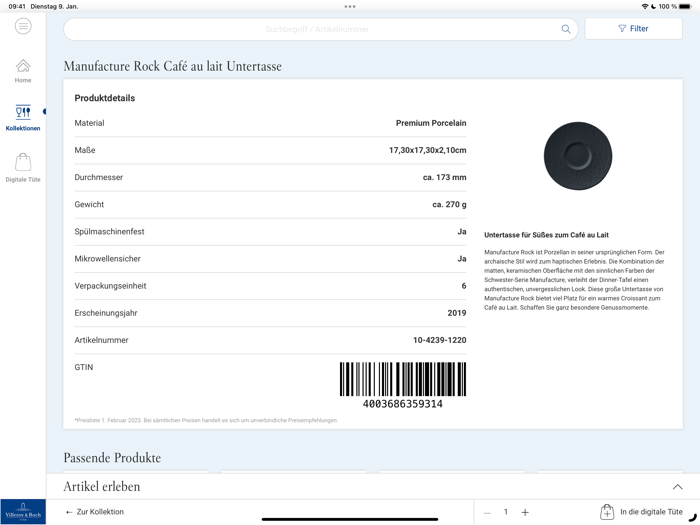
Task: Select the Artikelnummer value 10-4239-1220
Action: [439, 340]
